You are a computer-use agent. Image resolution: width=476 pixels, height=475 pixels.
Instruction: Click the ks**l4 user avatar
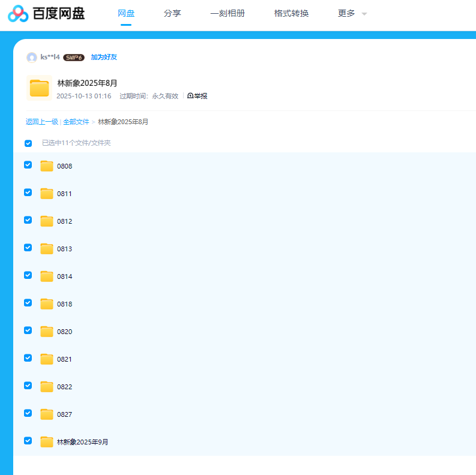coord(32,58)
